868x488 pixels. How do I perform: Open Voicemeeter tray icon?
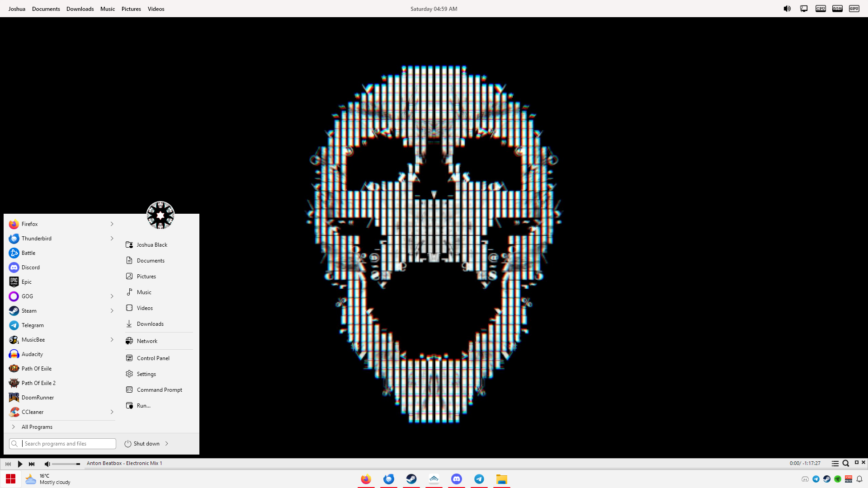(x=849, y=479)
